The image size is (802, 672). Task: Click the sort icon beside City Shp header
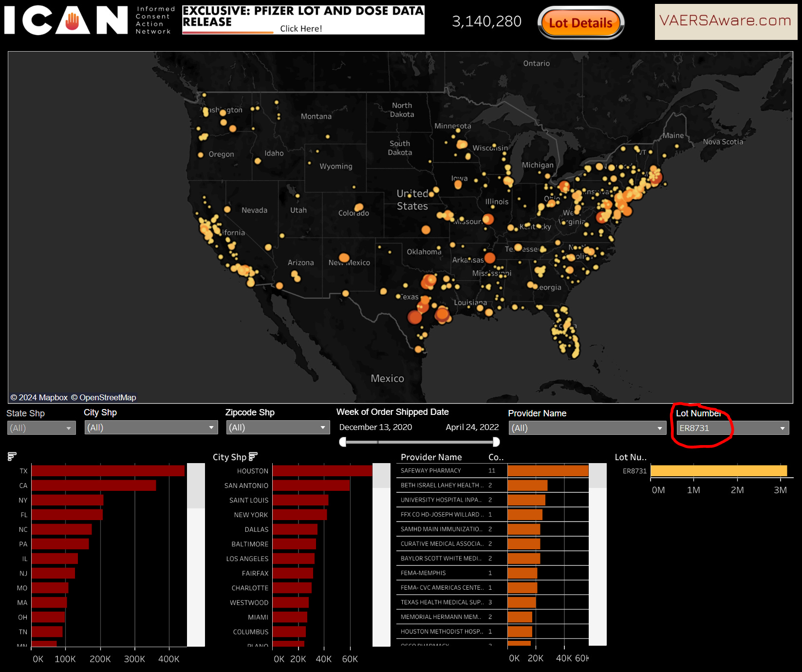[253, 456]
